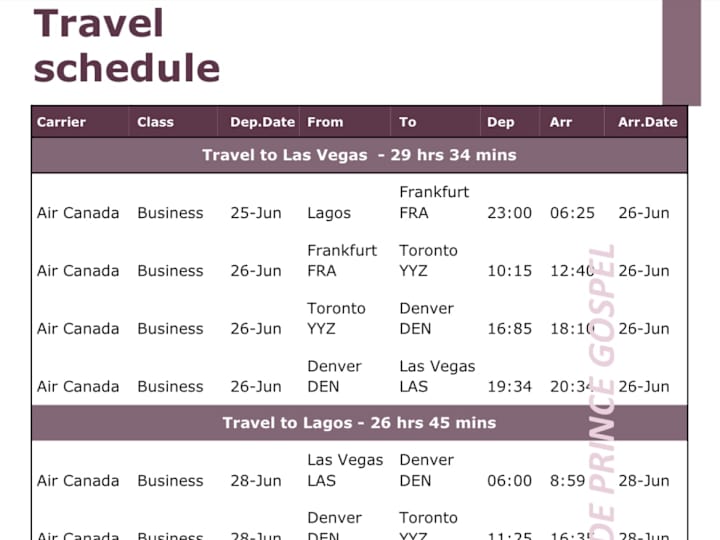
Task: Click the Travel schedule title
Action: (127, 45)
